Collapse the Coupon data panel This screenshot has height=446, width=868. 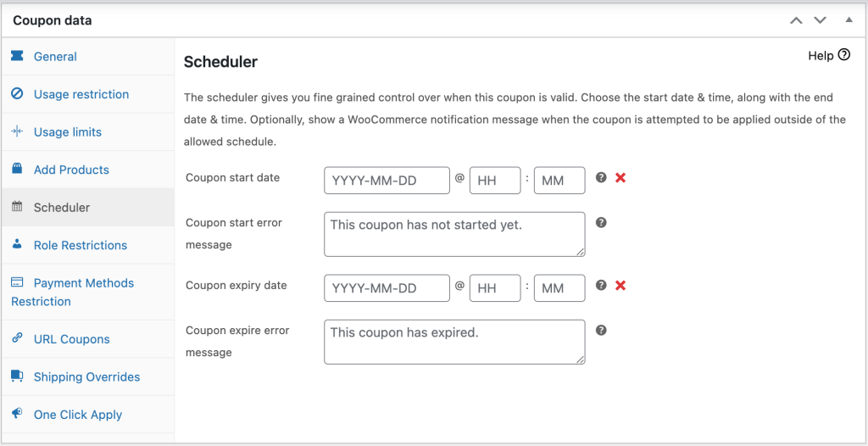[849, 20]
